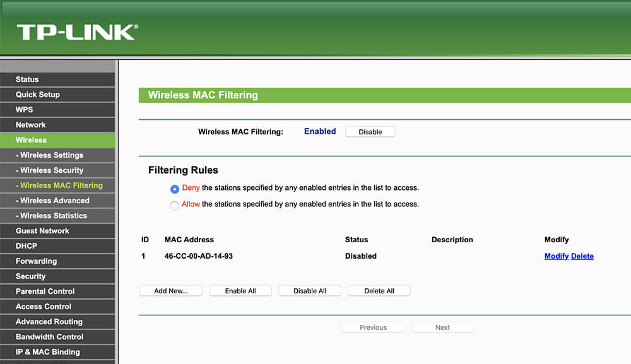Click Enable All entries
Viewport: 631px width, 364px height.
click(x=240, y=290)
